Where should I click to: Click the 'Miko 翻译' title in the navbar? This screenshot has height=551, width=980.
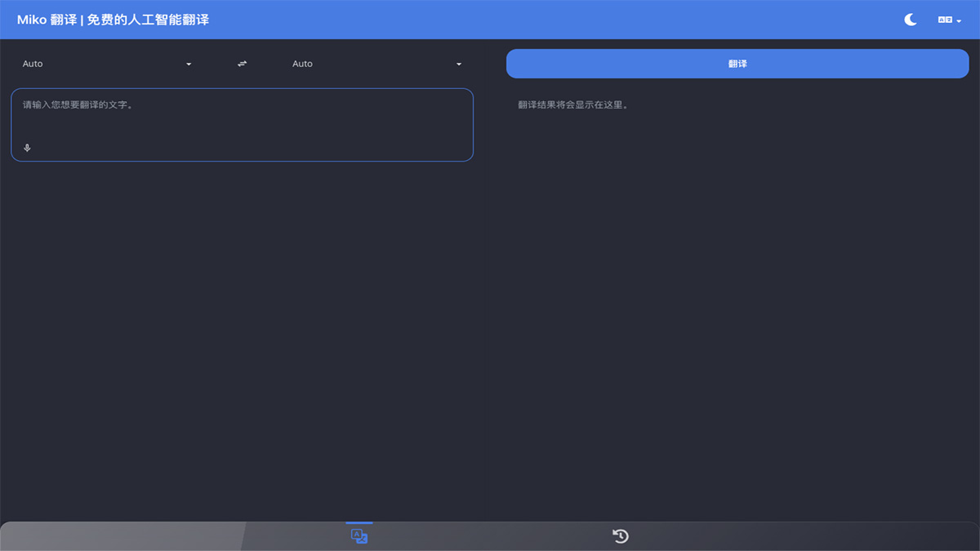coord(47,20)
